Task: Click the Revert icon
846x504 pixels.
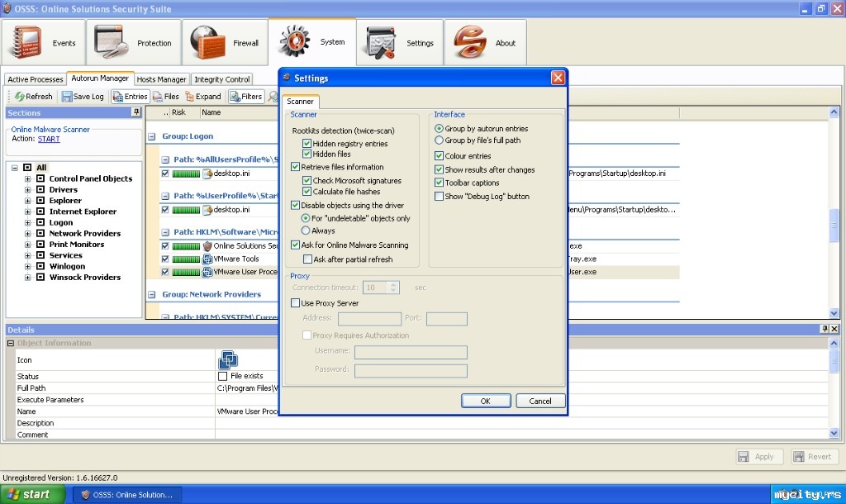Action: (x=799, y=457)
